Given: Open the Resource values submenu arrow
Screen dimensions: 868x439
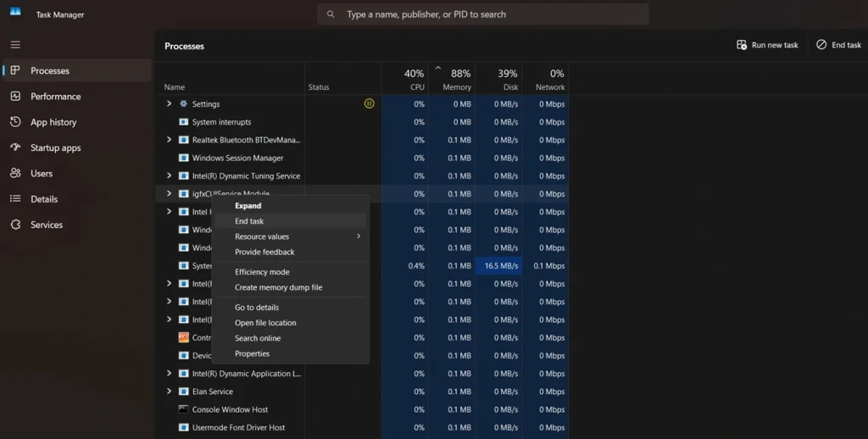Looking at the screenshot, I should click(x=359, y=236).
